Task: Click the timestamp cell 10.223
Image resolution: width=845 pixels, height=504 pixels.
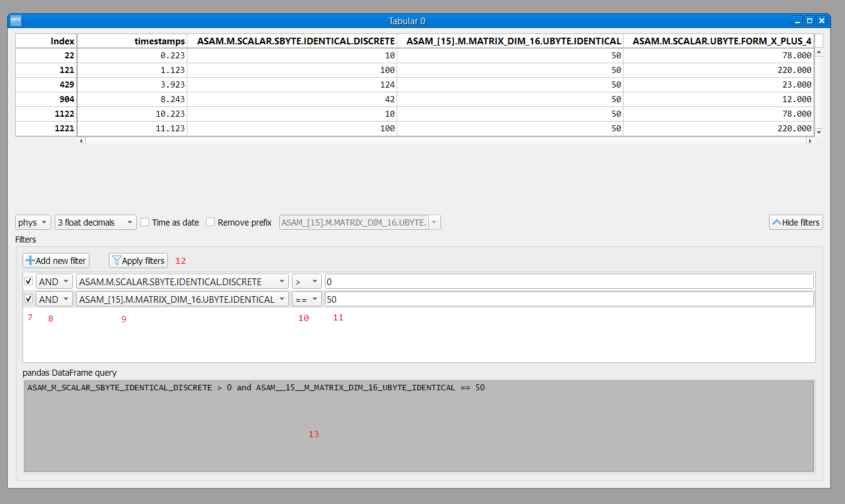Action: click(x=132, y=114)
